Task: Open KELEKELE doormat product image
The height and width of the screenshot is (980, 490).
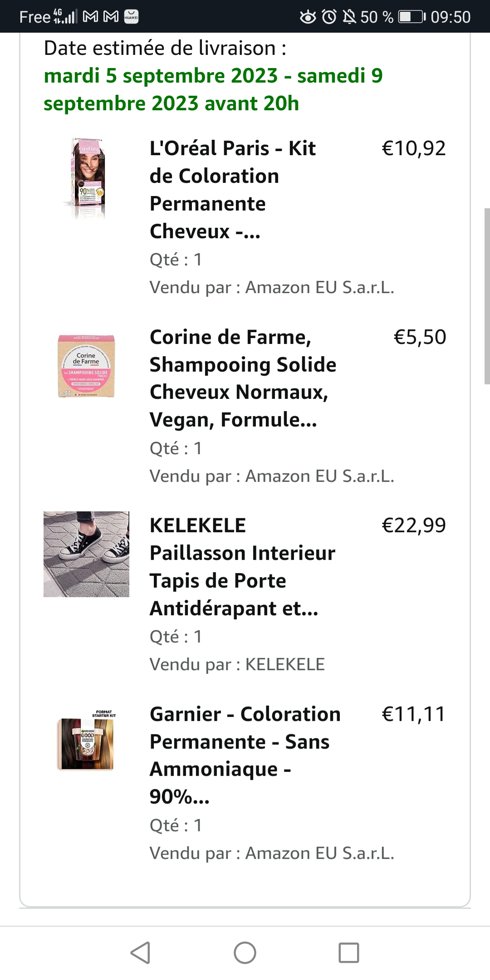Action: click(x=86, y=554)
